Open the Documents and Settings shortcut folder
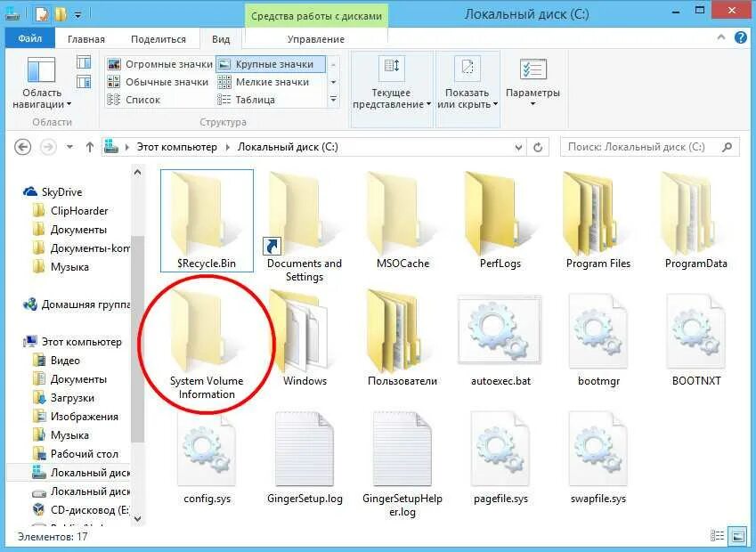The height and width of the screenshot is (552, 756). (x=305, y=226)
